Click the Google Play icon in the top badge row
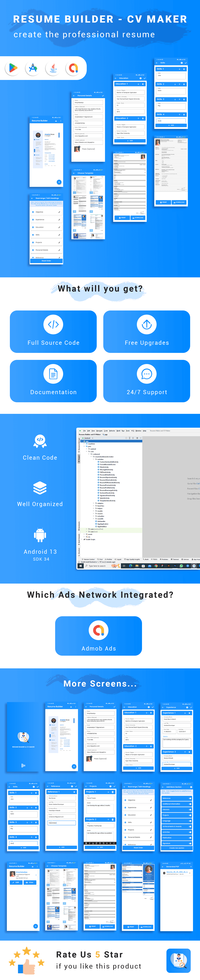The width and height of the screenshot is (200, 980). click(x=13, y=68)
